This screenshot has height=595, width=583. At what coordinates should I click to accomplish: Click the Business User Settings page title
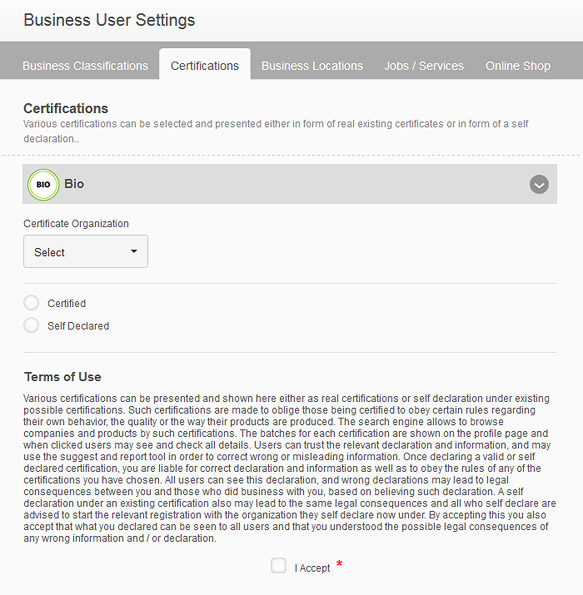[109, 20]
